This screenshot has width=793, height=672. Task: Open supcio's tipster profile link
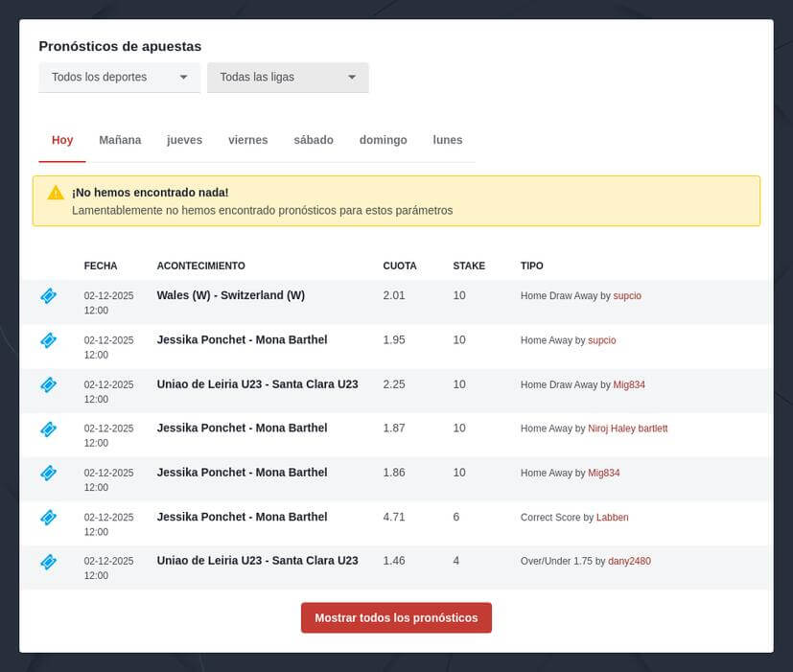pos(627,295)
